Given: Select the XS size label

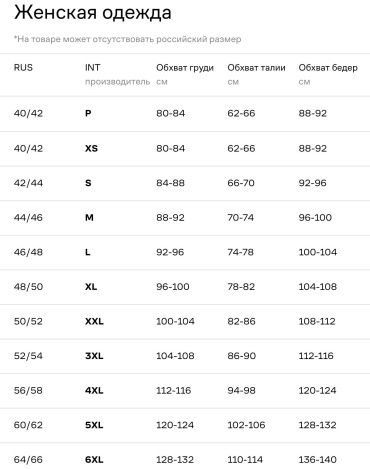Looking at the screenshot, I should (91, 148).
